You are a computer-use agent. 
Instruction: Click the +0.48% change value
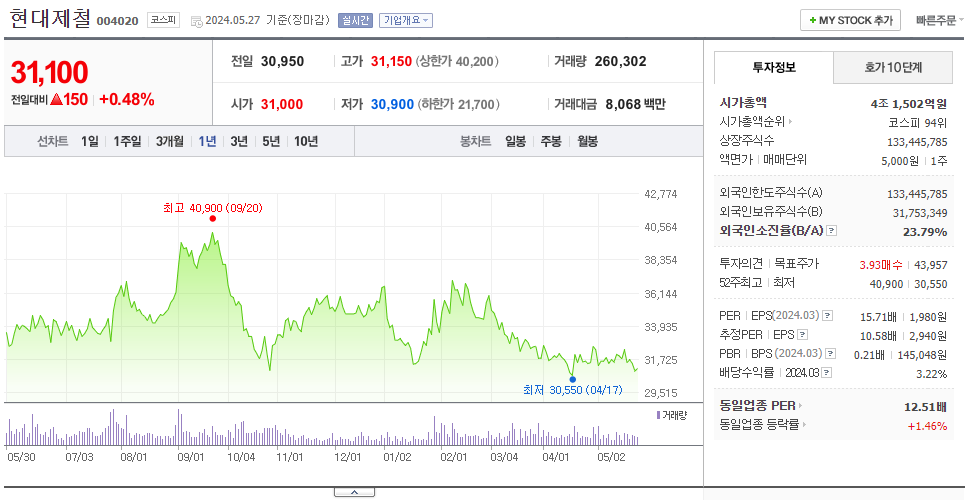127,99
